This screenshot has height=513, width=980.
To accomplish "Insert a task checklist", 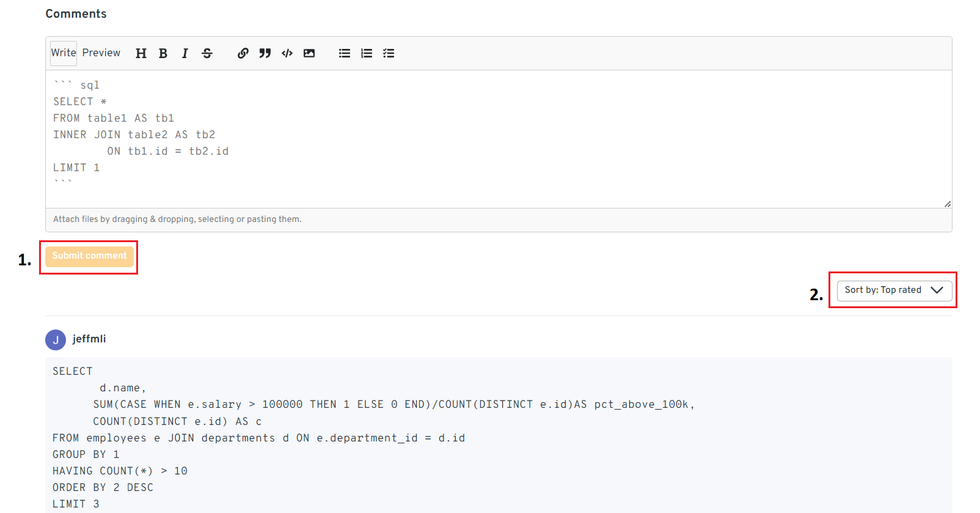I will point(389,54).
